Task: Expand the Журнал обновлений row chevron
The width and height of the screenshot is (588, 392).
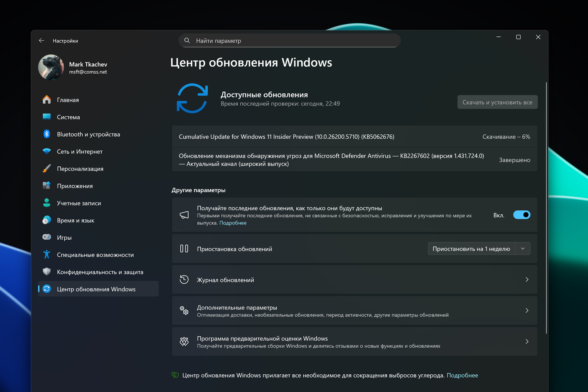Action: point(527,280)
